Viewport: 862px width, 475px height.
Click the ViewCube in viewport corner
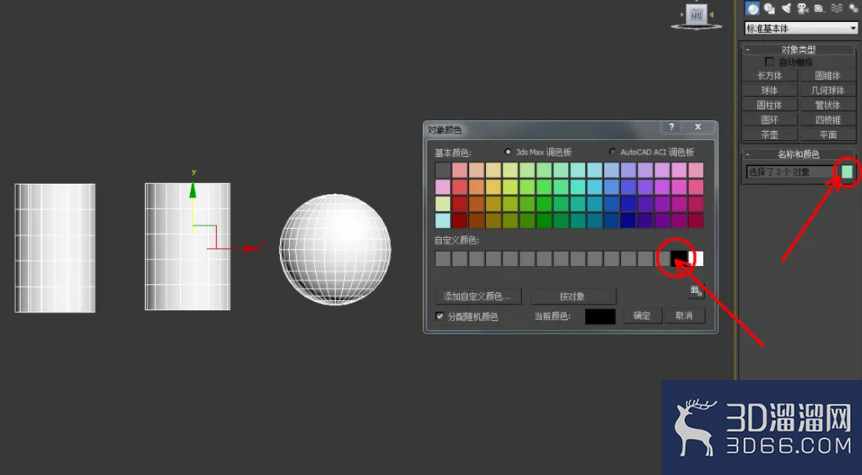pos(697,16)
